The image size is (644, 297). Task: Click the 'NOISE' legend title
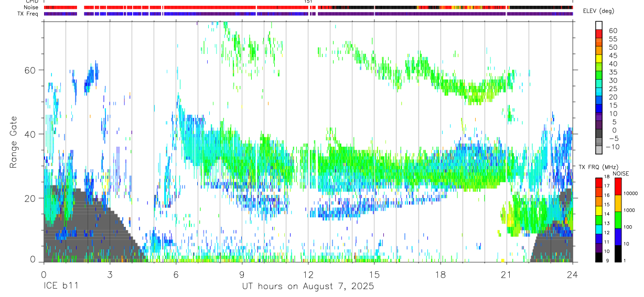point(621,173)
